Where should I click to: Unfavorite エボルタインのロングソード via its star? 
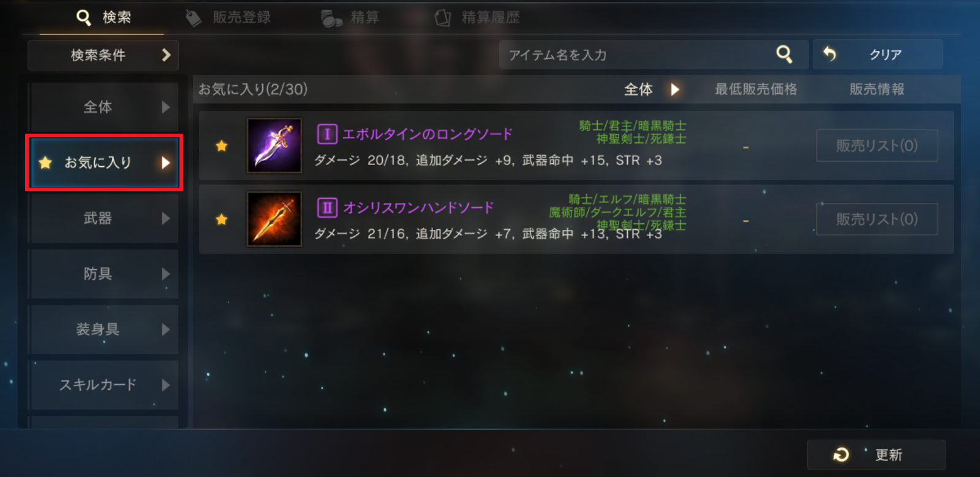click(x=222, y=146)
